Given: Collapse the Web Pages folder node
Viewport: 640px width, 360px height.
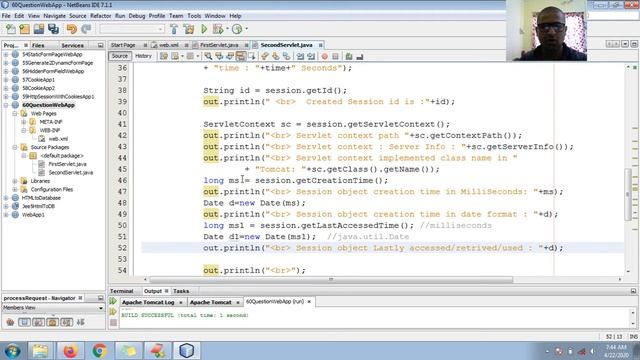Looking at the screenshot, I should tap(15, 113).
